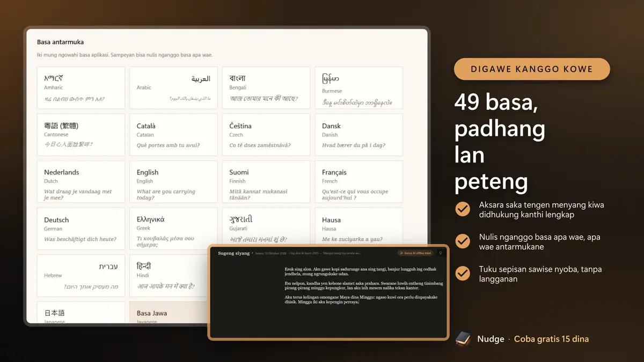
Task: Click the checkmark beside Tuku sepisan
Action: pos(463,274)
